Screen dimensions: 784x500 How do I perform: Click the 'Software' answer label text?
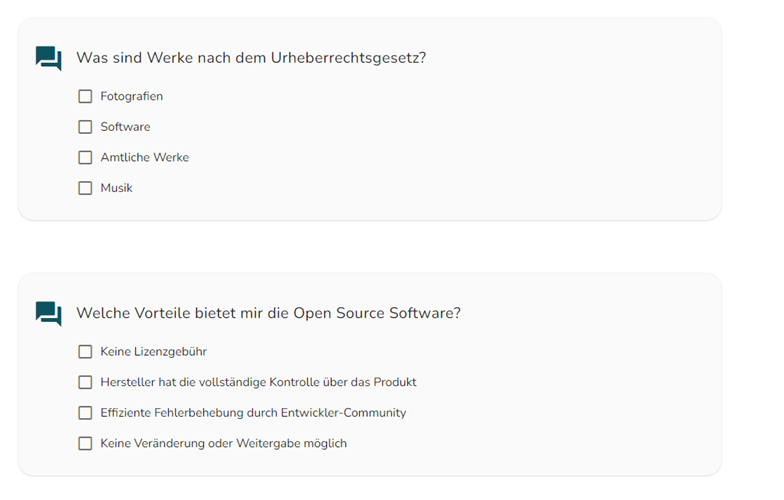125,127
